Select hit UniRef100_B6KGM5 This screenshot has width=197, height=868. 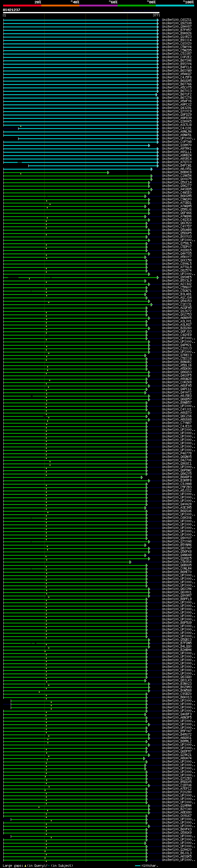[x=176, y=196]
